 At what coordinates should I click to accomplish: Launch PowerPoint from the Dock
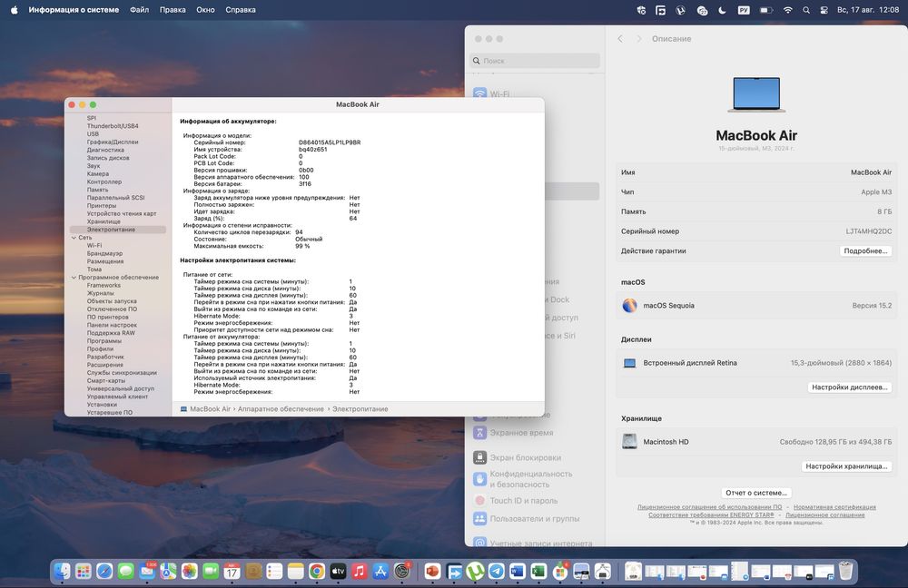[x=432, y=572]
